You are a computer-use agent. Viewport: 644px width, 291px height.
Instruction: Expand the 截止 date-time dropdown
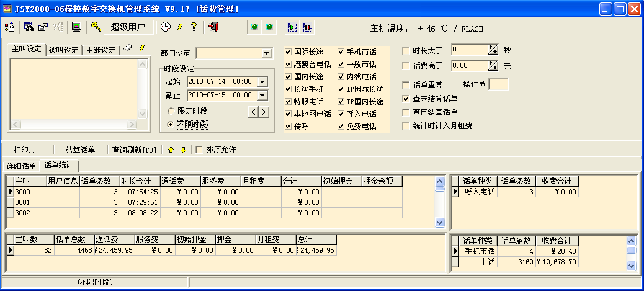pyautogui.click(x=262, y=96)
